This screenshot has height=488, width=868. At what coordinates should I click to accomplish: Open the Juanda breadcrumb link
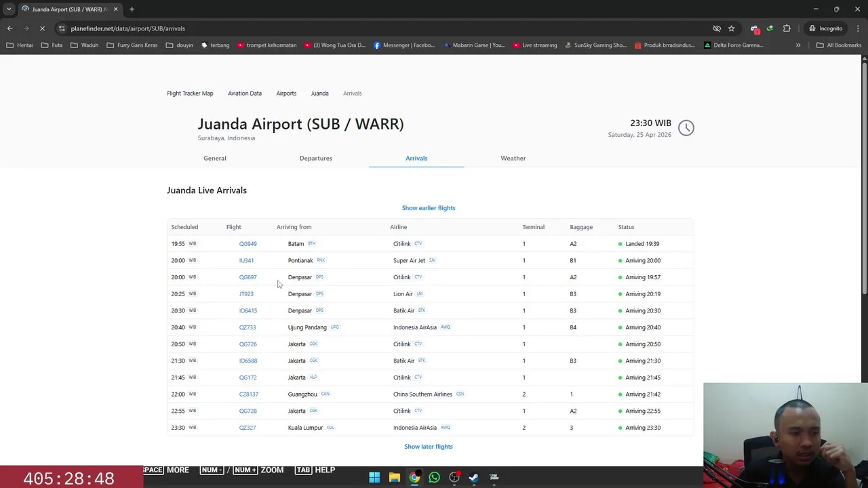[319, 94]
